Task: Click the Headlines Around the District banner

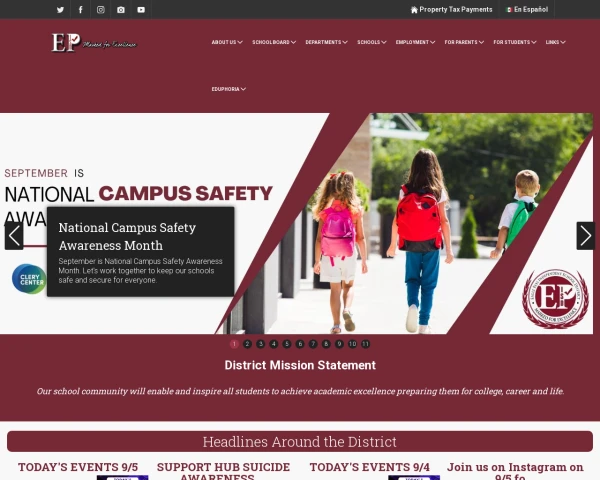Action: pyautogui.click(x=300, y=442)
